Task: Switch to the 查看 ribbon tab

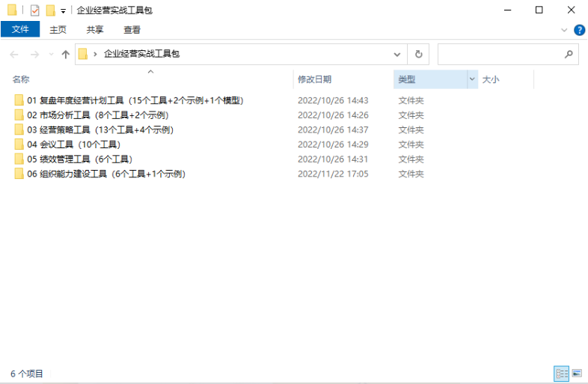Action: [132, 30]
